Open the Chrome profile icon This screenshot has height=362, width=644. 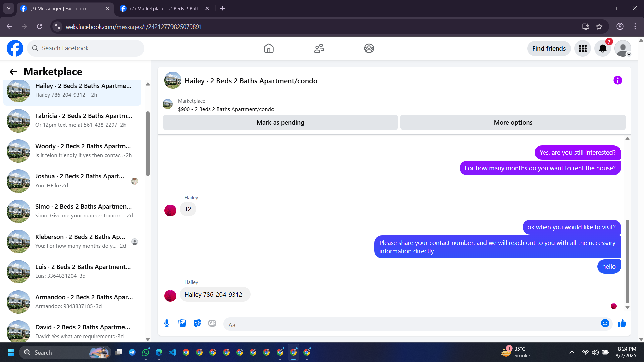(x=620, y=27)
